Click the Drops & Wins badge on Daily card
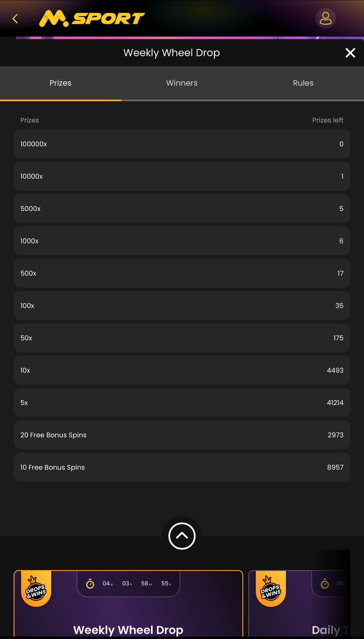 [x=271, y=590]
